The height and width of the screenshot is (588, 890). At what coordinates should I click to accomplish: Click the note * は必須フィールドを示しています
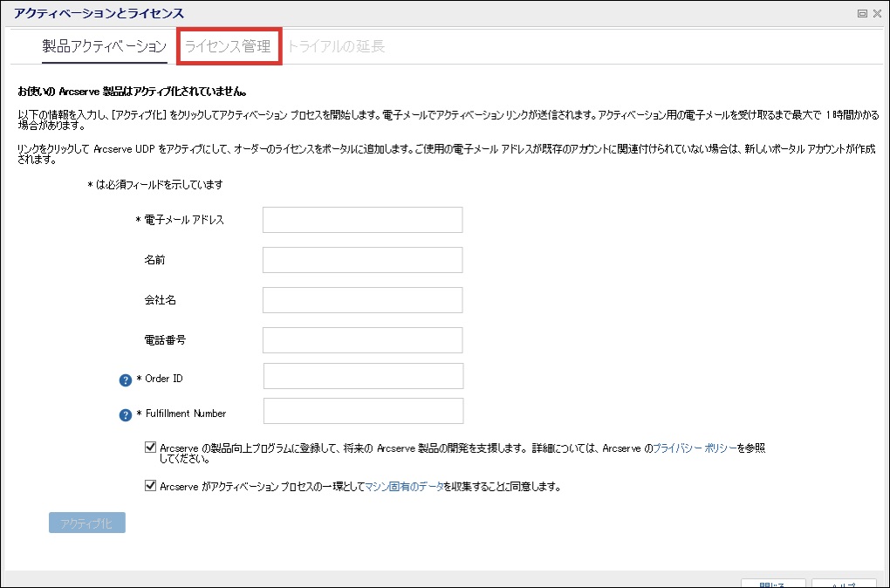[x=155, y=184]
